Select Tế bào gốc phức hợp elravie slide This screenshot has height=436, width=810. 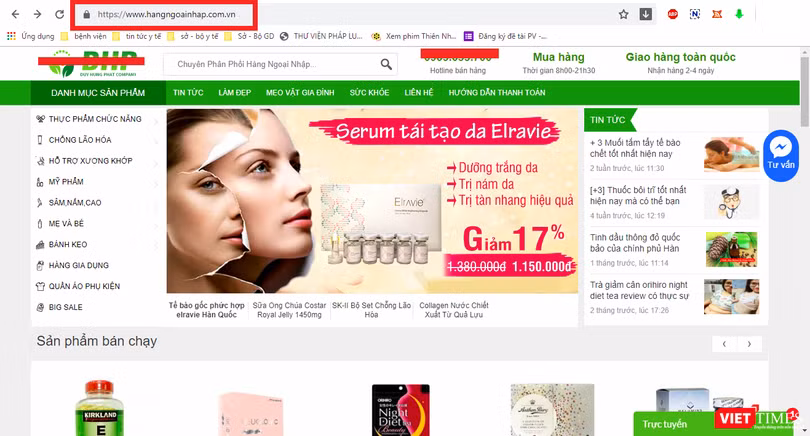207,310
